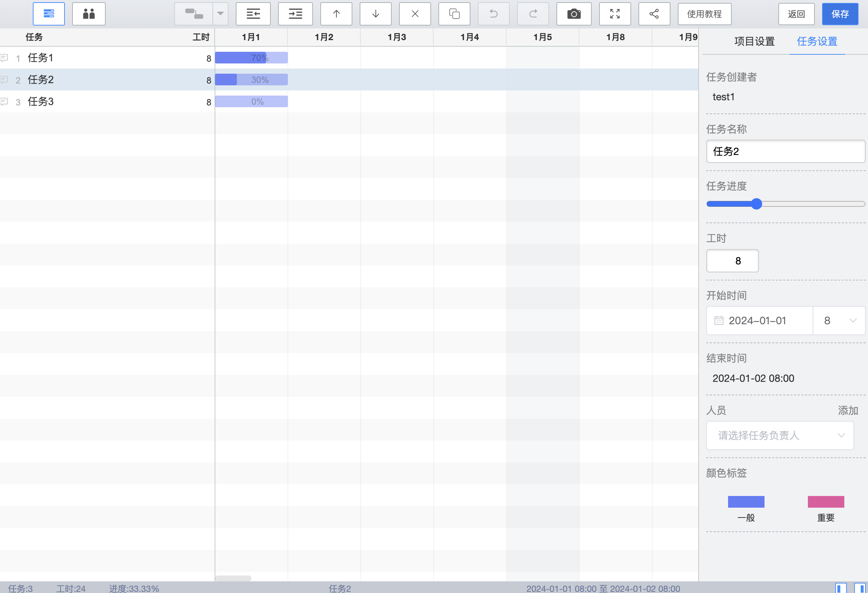Viewport: 868px width, 593px height.
Task: Click the 1月1 date column header
Action: pyautogui.click(x=251, y=37)
